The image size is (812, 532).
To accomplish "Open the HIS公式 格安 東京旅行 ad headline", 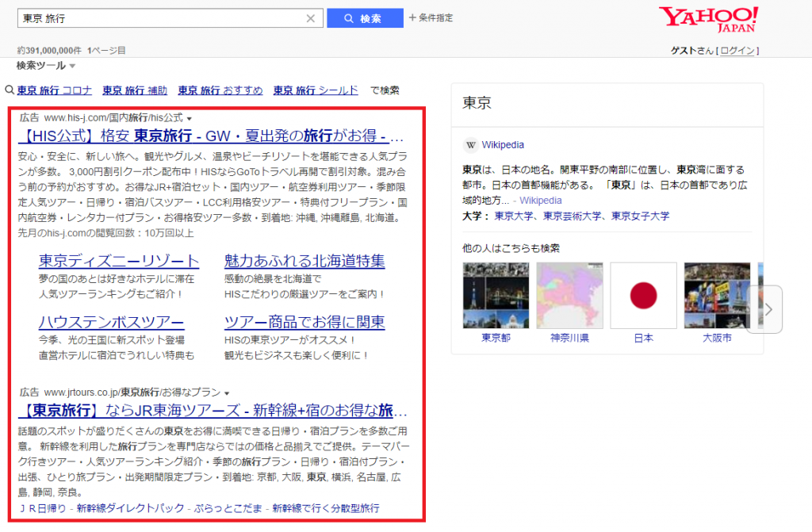I will [x=211, y=136].
